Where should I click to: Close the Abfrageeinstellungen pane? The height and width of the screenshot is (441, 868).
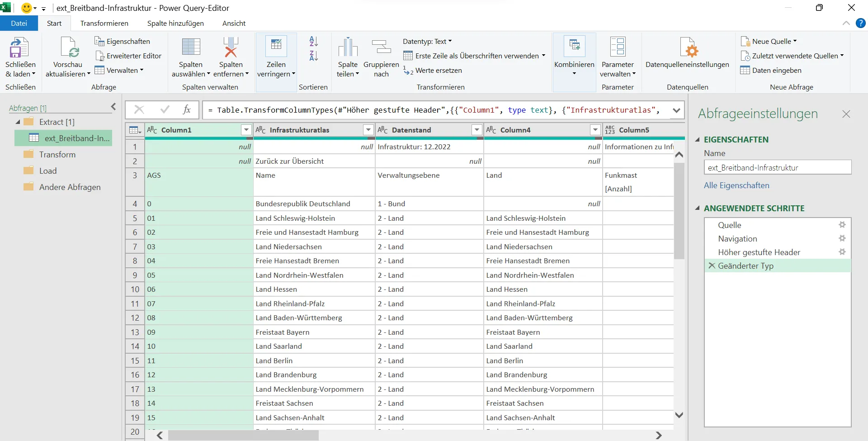pos(846,114)
